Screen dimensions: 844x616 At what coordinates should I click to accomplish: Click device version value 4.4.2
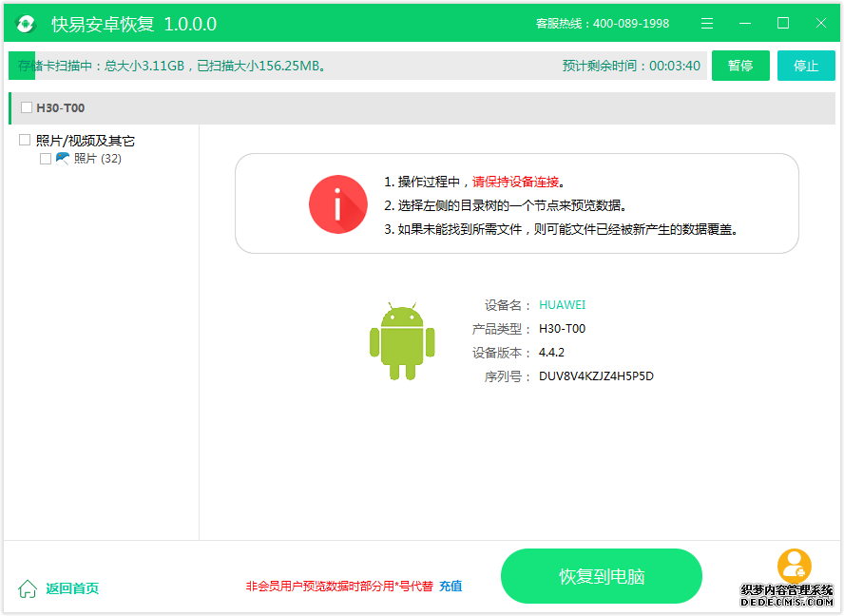pos(551,352)
